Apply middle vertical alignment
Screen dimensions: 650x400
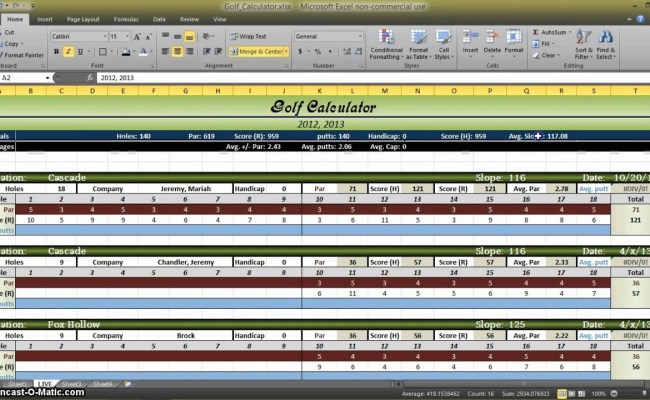click(177, 36)
